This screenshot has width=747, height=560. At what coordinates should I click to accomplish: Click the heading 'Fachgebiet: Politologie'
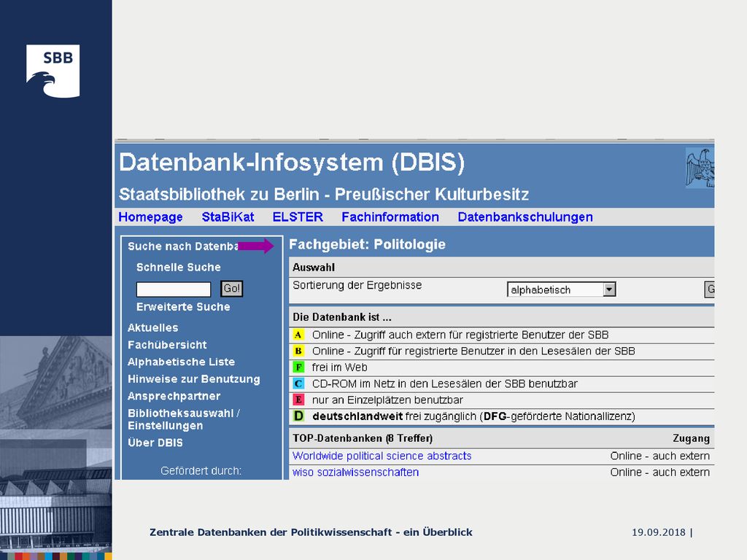tap(368, 244)
